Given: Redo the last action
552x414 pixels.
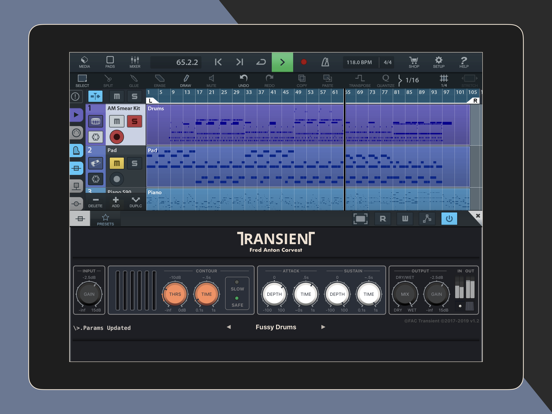Looking at the screenshot, I should pos(269,81).
